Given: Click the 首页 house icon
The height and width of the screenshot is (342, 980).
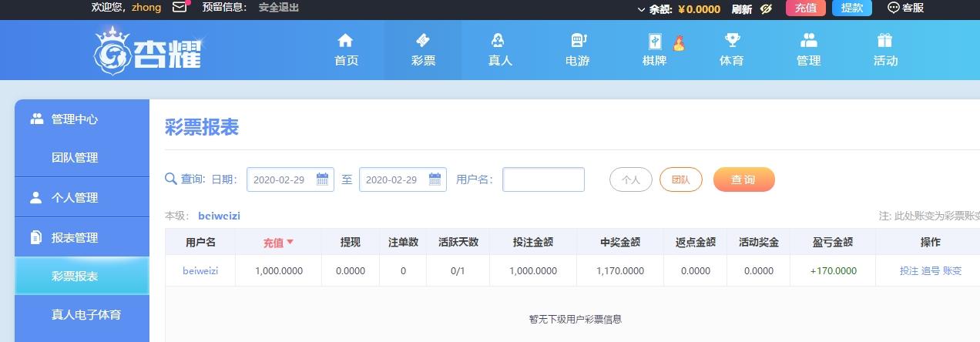Looking at the screenshot, I should (x=346, y=40).
